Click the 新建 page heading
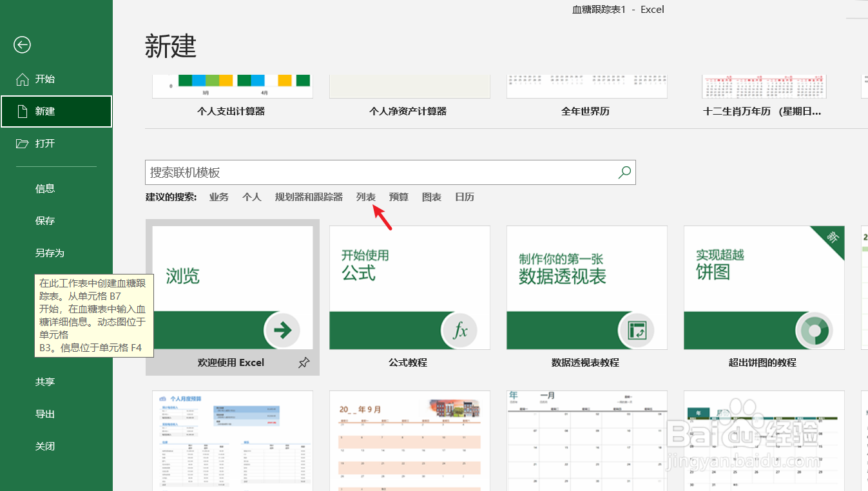The image size is (868, 491). tap(171, 46)
